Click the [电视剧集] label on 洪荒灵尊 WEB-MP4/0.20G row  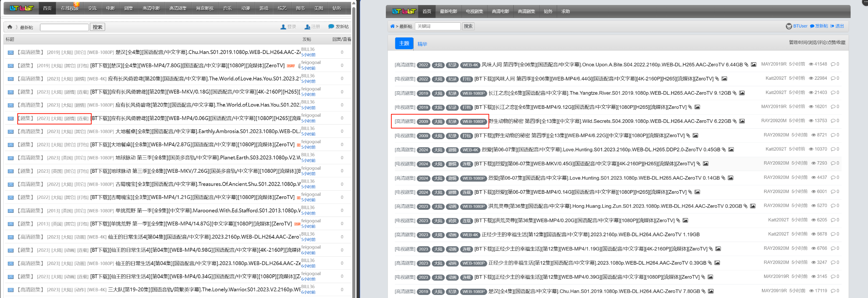tap(405, 221)
